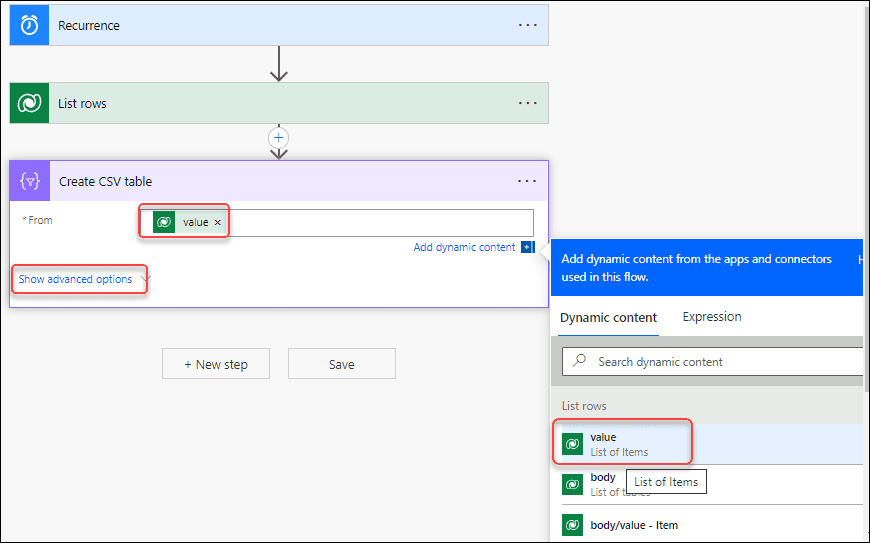Screen dimensions: 870x543
Task: Expand Show advanced options
Action: (x=83, y=279)
